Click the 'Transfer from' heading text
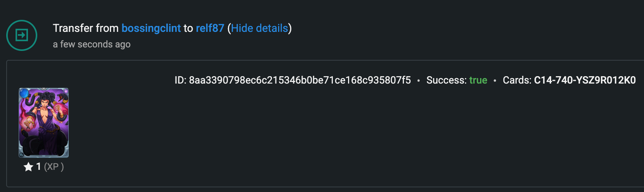 click(85, 28)
